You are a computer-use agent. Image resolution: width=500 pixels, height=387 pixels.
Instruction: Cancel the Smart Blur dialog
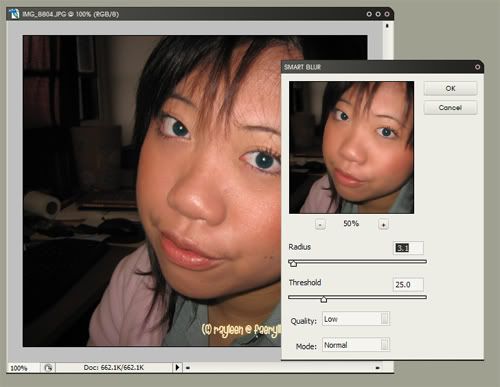450,108
